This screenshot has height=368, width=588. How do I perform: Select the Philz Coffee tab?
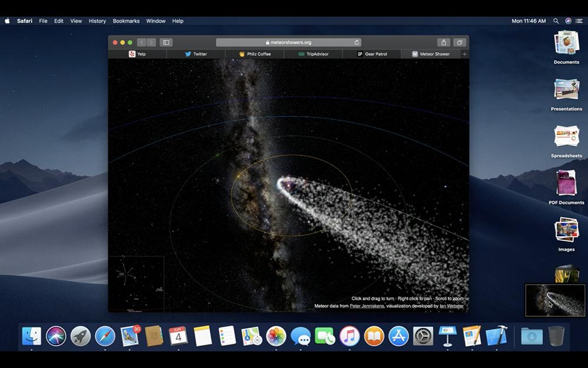(255, 54)
